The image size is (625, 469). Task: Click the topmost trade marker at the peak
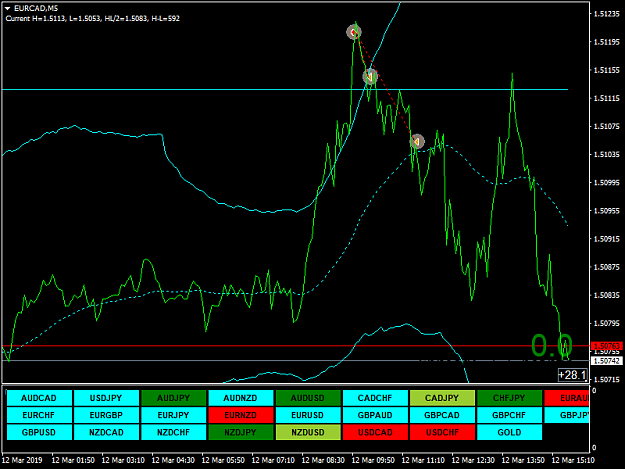354,32
